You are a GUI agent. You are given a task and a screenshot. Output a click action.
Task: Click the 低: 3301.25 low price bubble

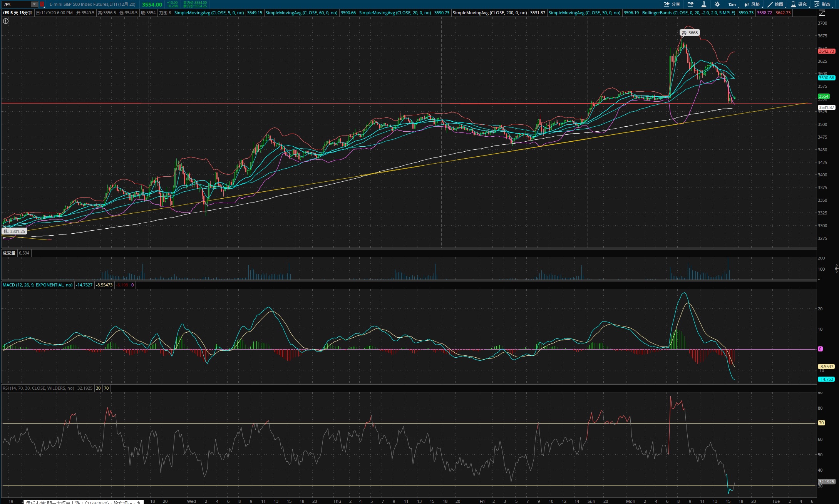[15, 231]
